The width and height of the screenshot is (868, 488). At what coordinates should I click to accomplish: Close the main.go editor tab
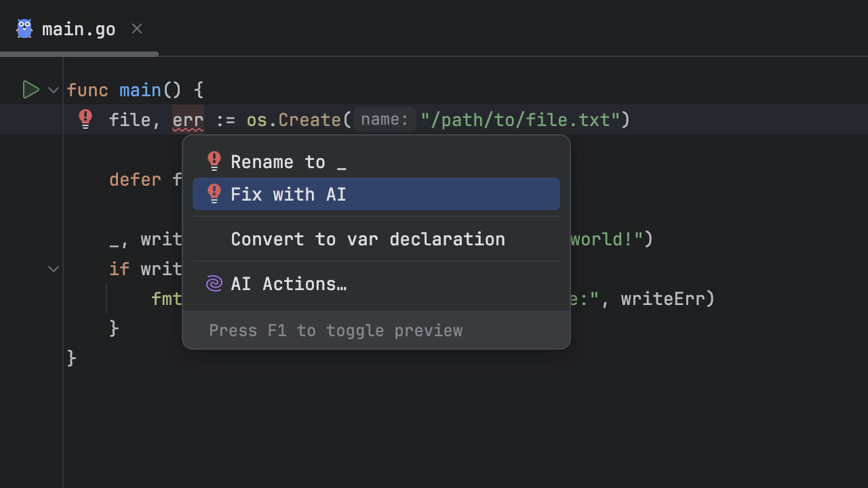(137, 28)
